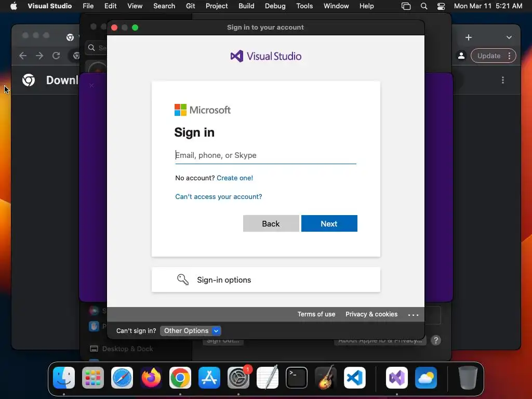Expand the Chrome tab search chevron
Image resolution: width=532 pixels, height=399 pixels.
tap(509, 37)
